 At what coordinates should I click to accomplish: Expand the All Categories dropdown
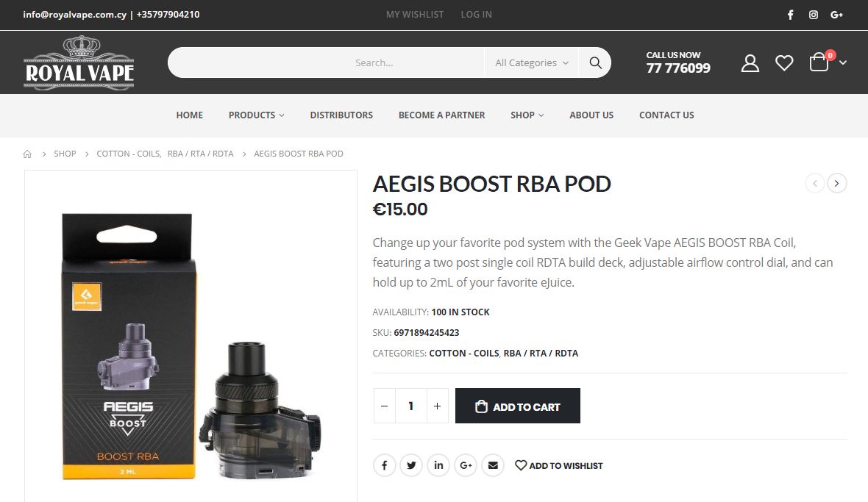pos(531,62)
